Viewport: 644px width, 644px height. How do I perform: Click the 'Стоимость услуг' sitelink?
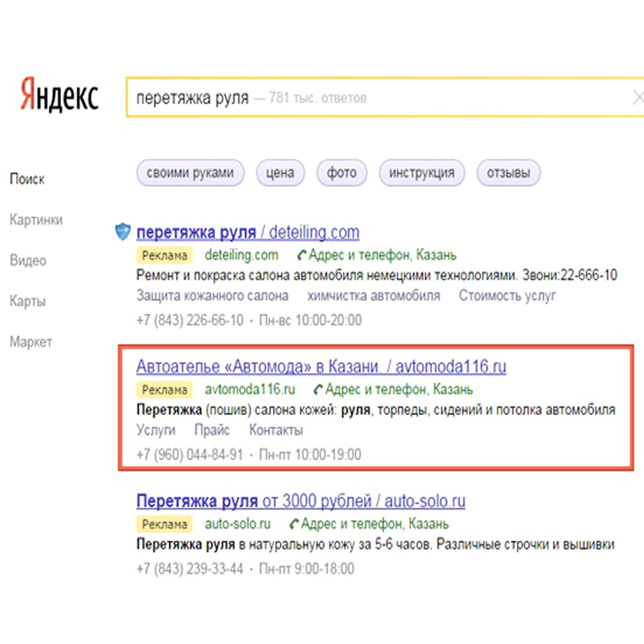(507, 296)
